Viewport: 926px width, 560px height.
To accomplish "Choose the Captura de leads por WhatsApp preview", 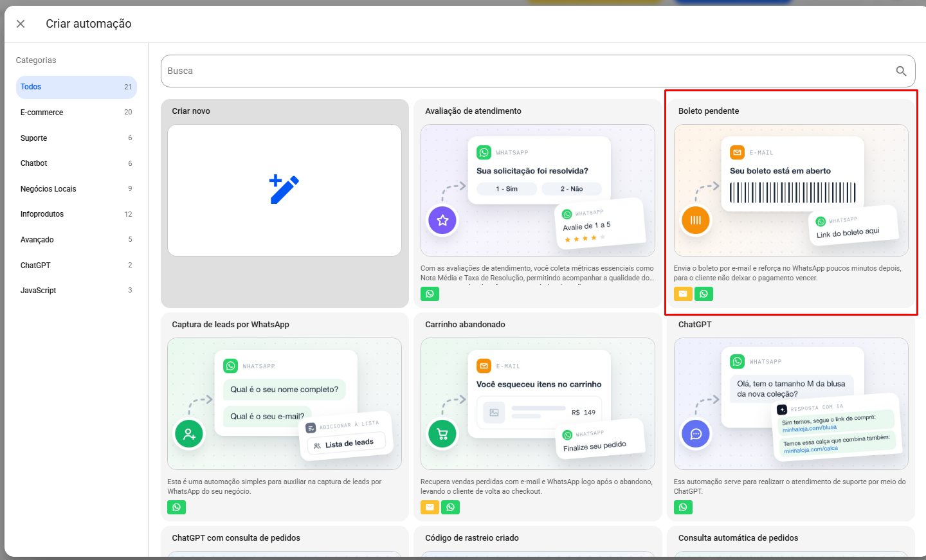I will tap(284, 404).
